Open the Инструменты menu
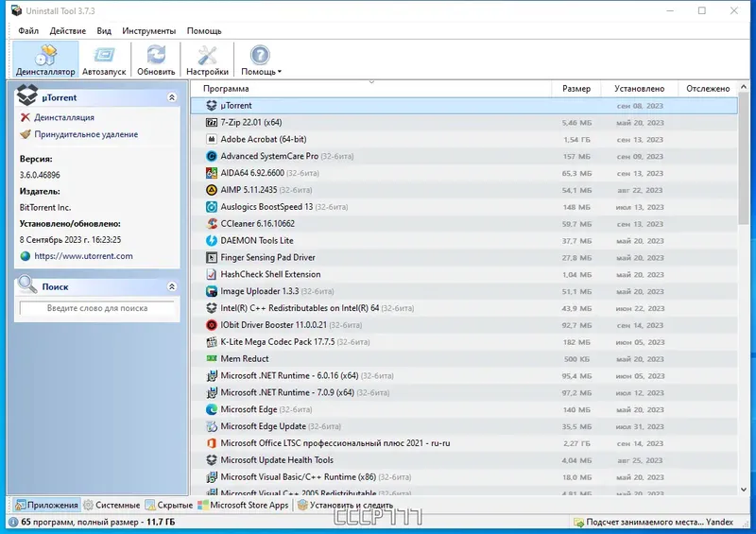Viewport: 756px width, 534px height. point(149,31)
